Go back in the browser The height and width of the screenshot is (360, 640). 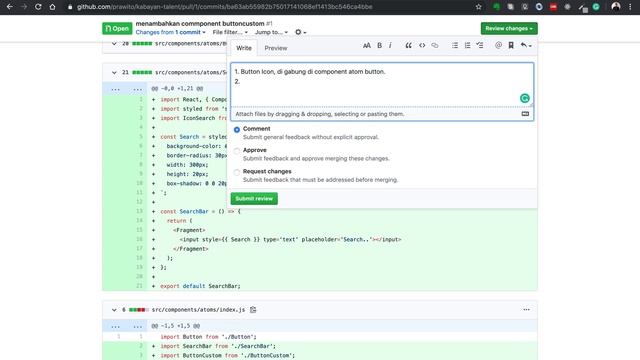point(10,7)
